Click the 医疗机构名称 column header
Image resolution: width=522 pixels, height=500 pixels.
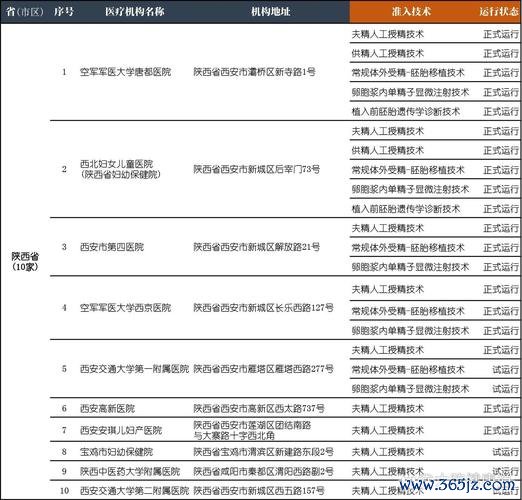tap(135, 12)
